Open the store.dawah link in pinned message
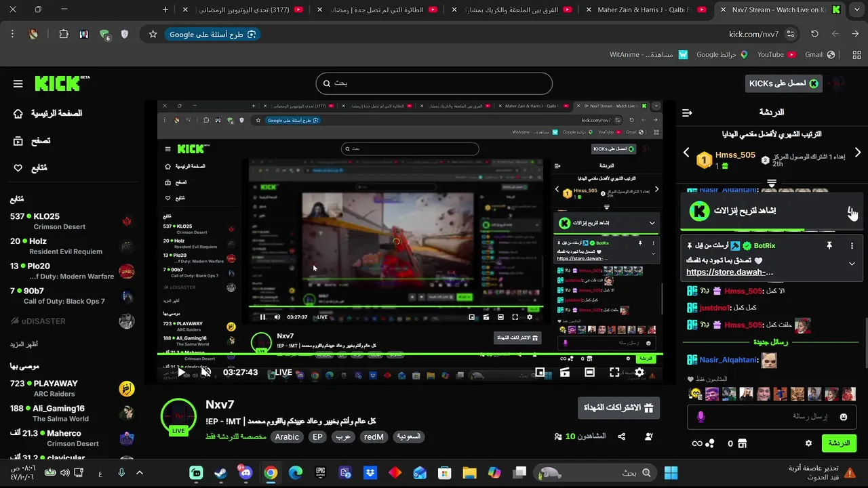The image size is (868, 488). click(x=730, y=272)
